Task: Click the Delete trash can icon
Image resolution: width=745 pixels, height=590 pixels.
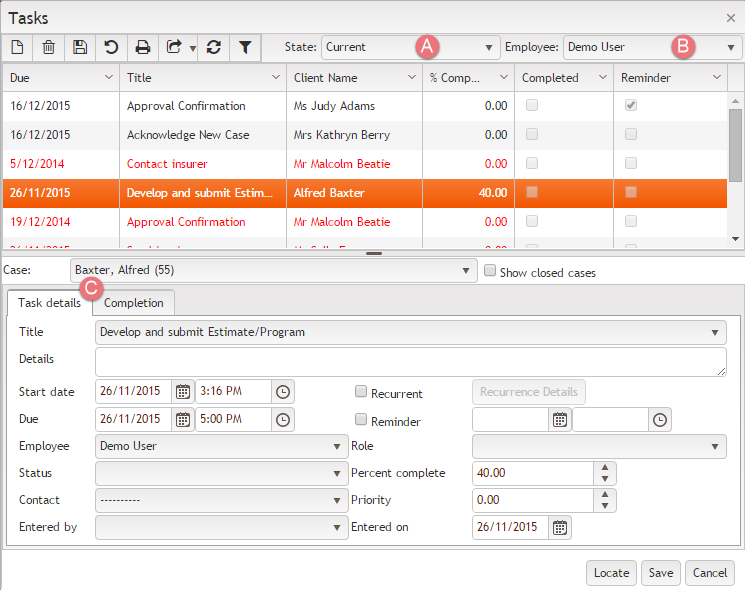Action: tap(48, 47)
